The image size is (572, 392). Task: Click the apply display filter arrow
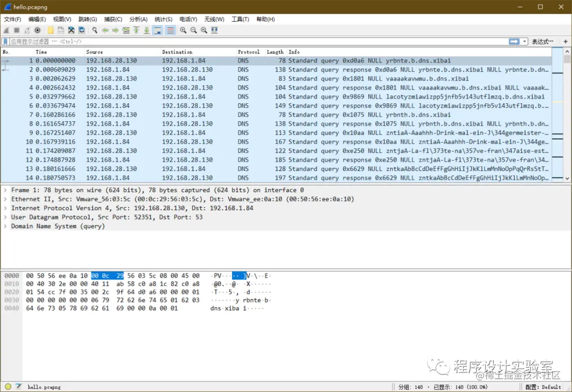[x=514, y=42]
